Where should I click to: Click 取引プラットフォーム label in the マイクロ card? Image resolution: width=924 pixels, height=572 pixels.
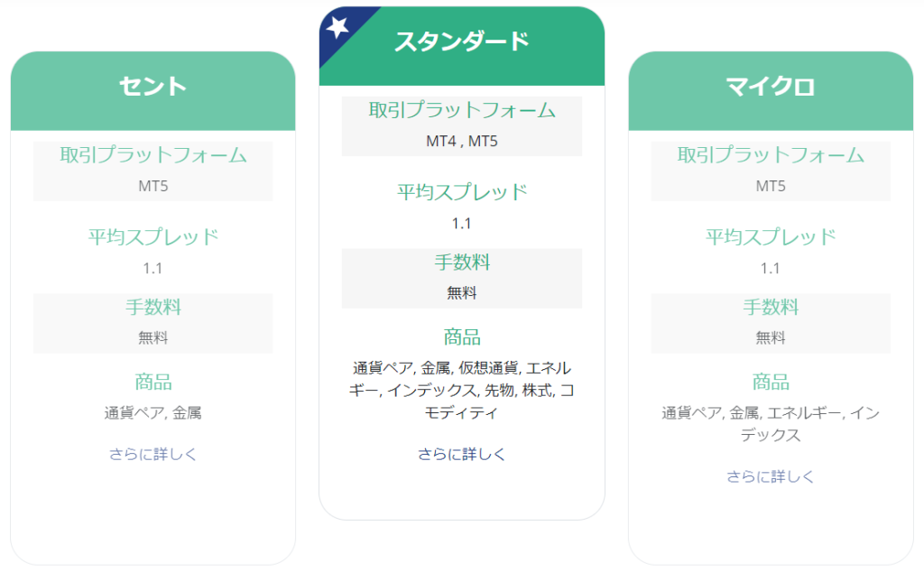click(x=771, y=155)
